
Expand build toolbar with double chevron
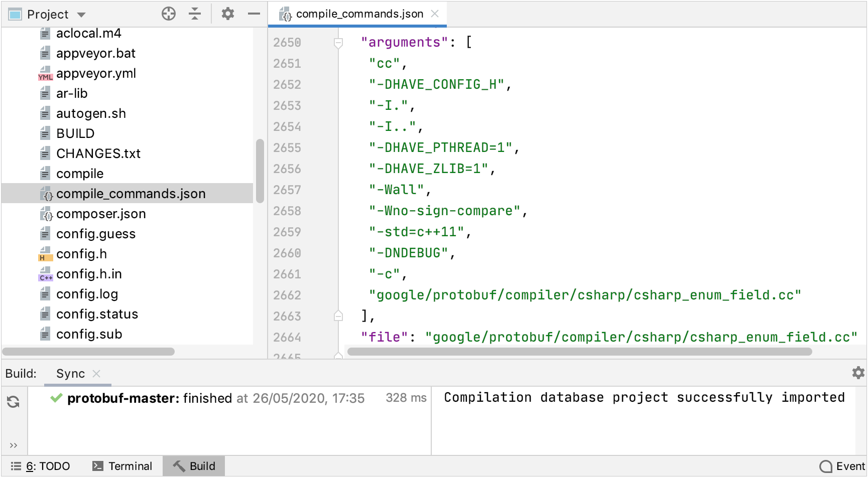click(x=14, y=445)
